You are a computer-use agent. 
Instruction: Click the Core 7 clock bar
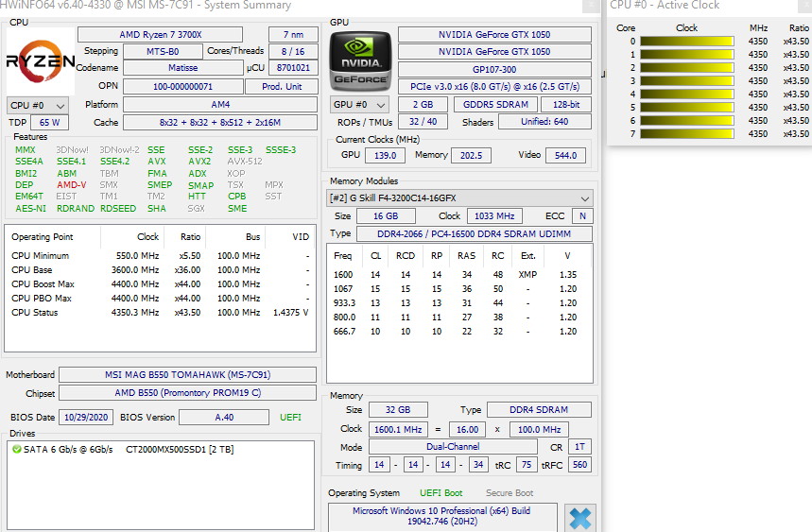(686, 133)
